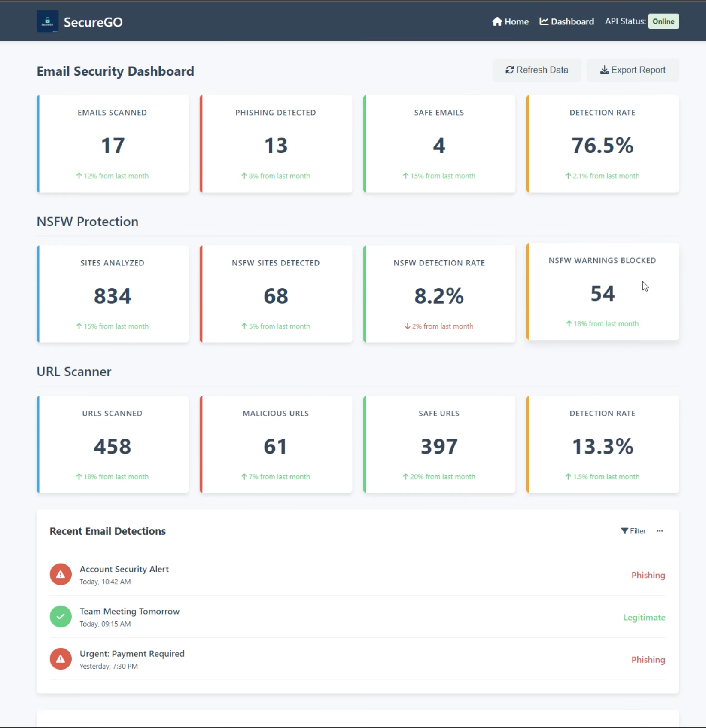Switch to the Dashboard navigation item
Viewport: 706px width, 728px height.
pos(567,21)
